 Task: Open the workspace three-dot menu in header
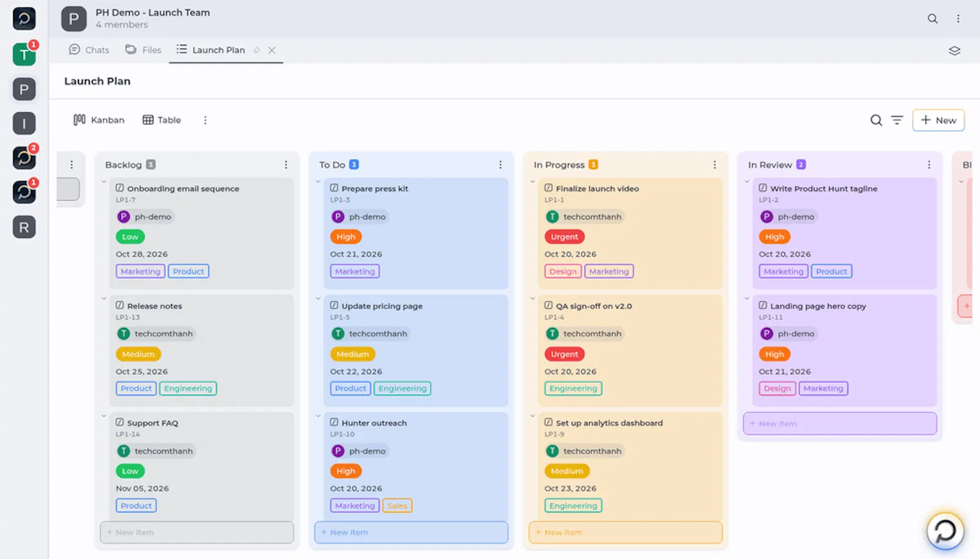(958, 18)
